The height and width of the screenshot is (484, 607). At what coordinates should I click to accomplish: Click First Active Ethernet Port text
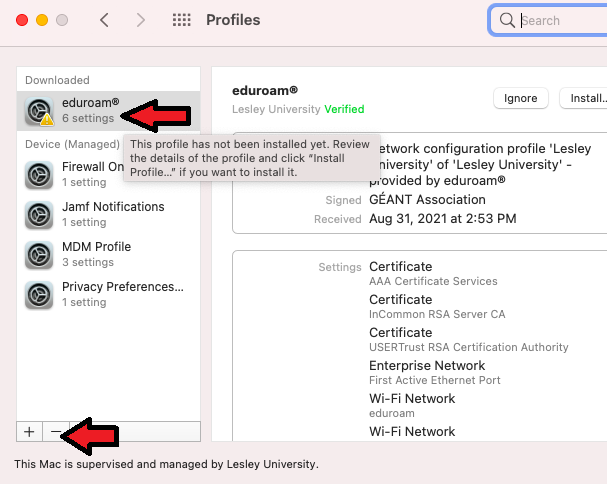tap(435, 380)
